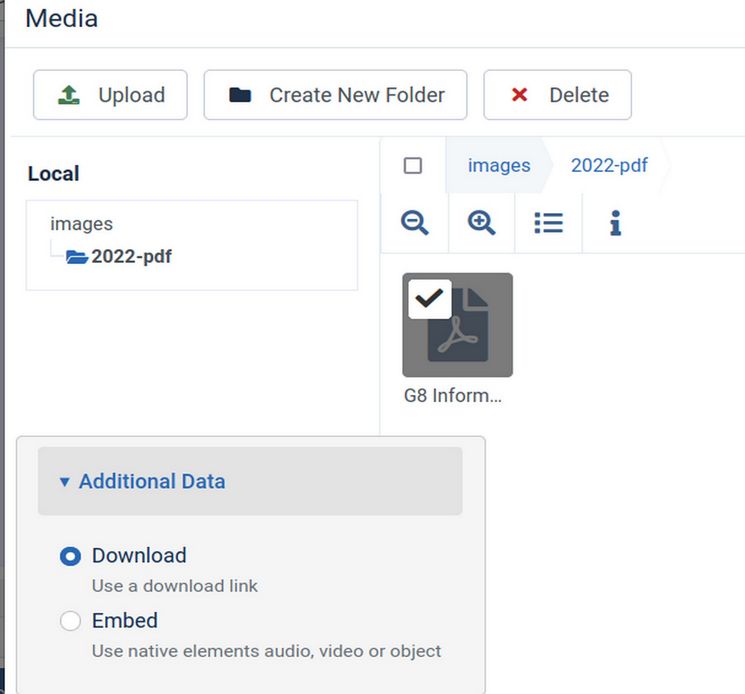
Task: Uncheck the selected PDF file checkmark
Action: (x=430, y=299)
